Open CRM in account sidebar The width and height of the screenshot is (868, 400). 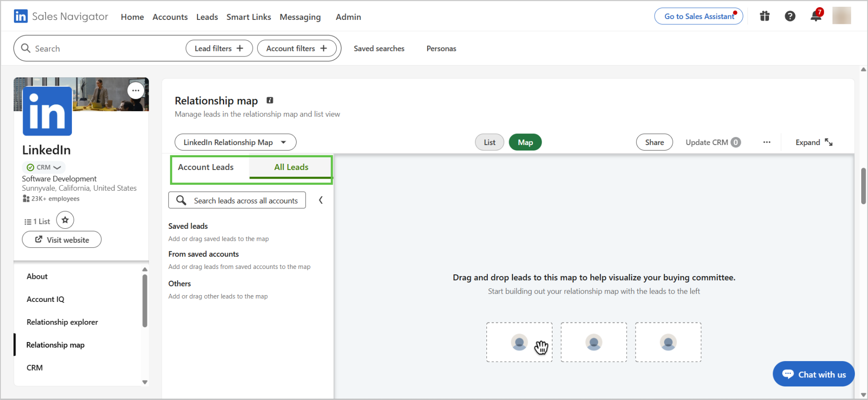[x=34, y=367]
